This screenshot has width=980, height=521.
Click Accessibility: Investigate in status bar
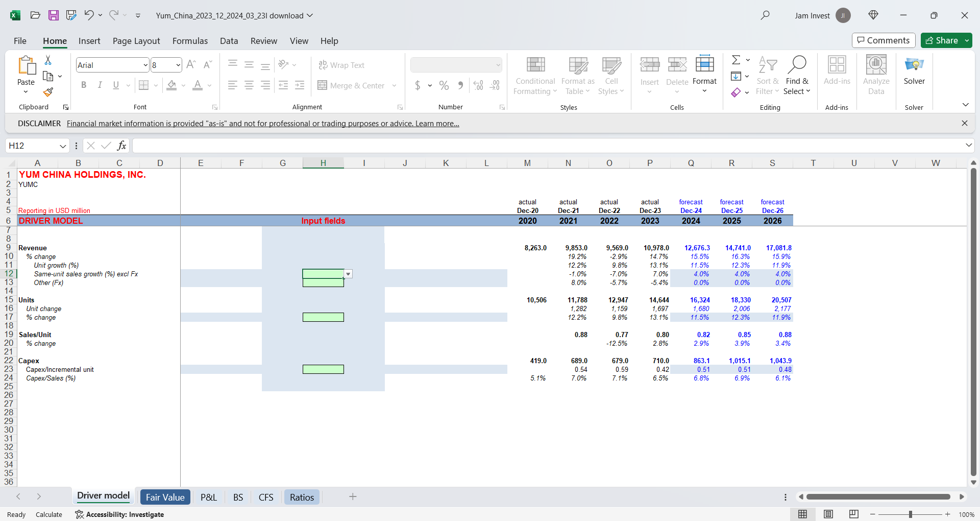[120, 514]
